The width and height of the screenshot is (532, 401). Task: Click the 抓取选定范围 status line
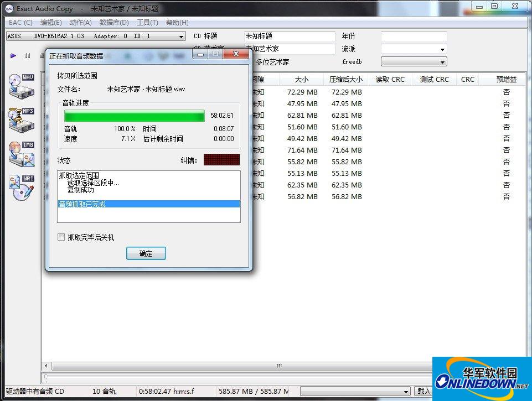click(x=79, y=175)
